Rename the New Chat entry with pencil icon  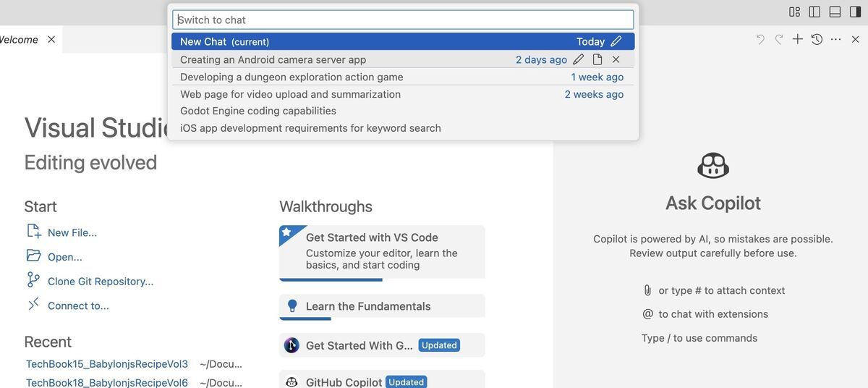(616, 41)
